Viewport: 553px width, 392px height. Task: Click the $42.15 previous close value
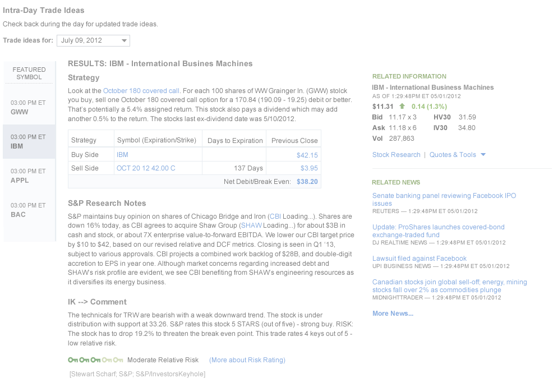[x=307, y=155]
